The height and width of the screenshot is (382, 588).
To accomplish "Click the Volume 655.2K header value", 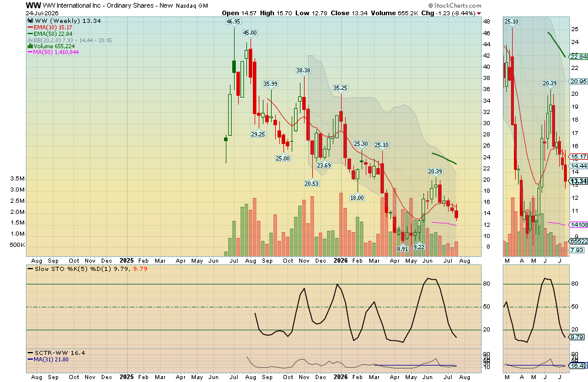I will 395,13.
